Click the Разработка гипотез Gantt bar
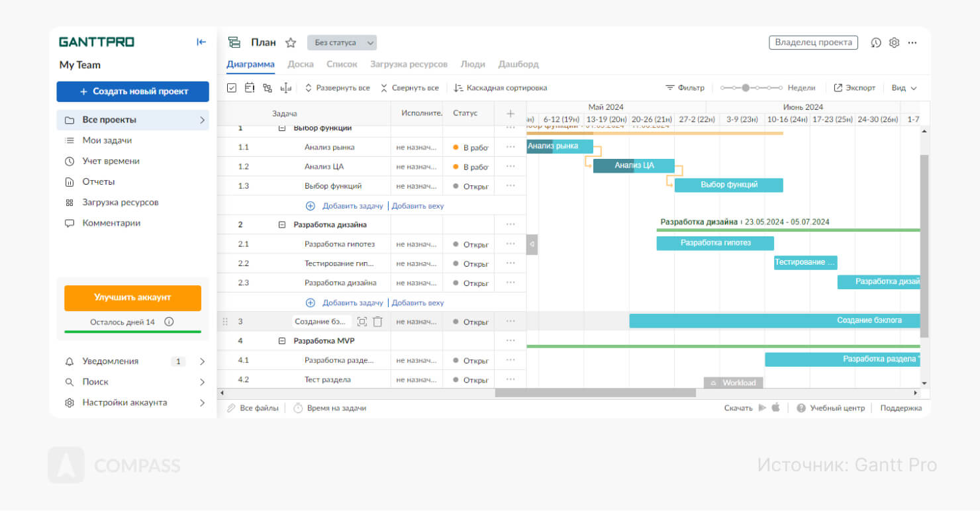The width and height of the screenshot is (980, 511). tap(715, 243)
